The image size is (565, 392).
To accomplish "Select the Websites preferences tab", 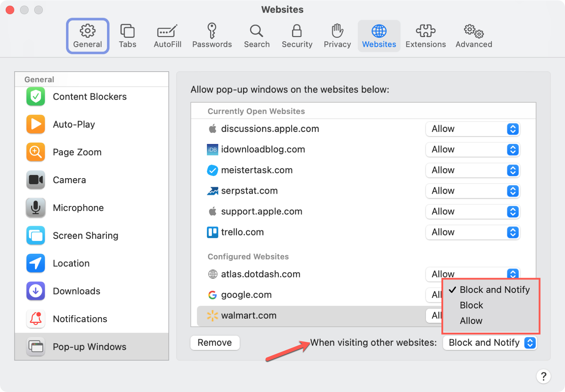I will click(x=379, y=36).
